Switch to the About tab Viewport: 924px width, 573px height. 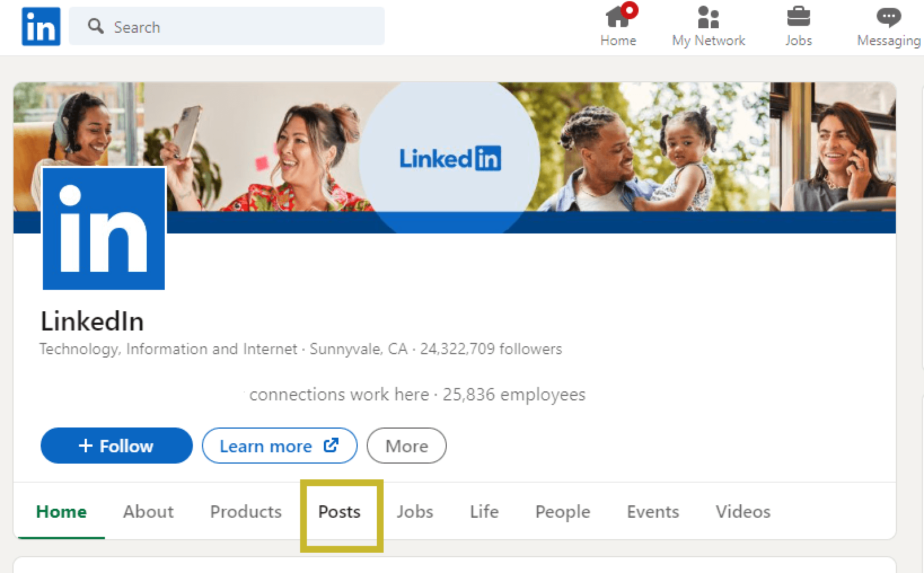tap(148, 512)
